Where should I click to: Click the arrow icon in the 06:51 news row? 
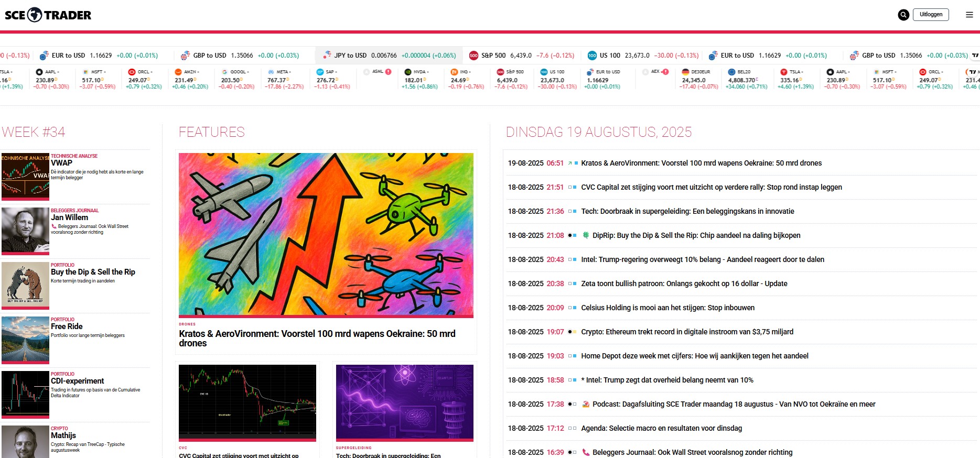pos(570,163)
